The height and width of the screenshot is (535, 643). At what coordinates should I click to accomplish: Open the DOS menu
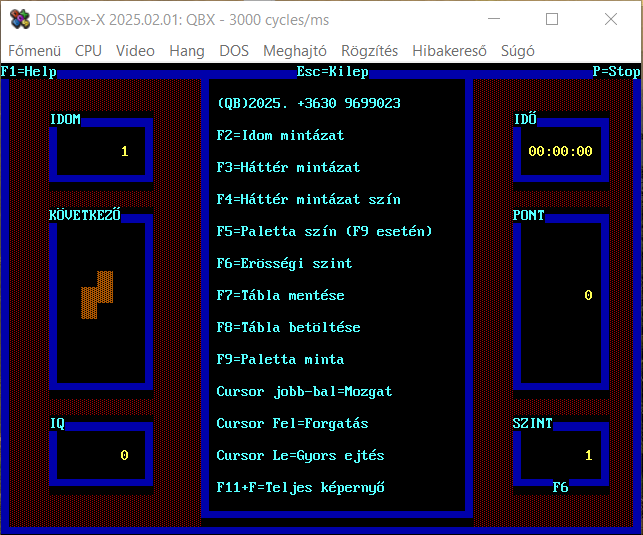coord(234,51)
